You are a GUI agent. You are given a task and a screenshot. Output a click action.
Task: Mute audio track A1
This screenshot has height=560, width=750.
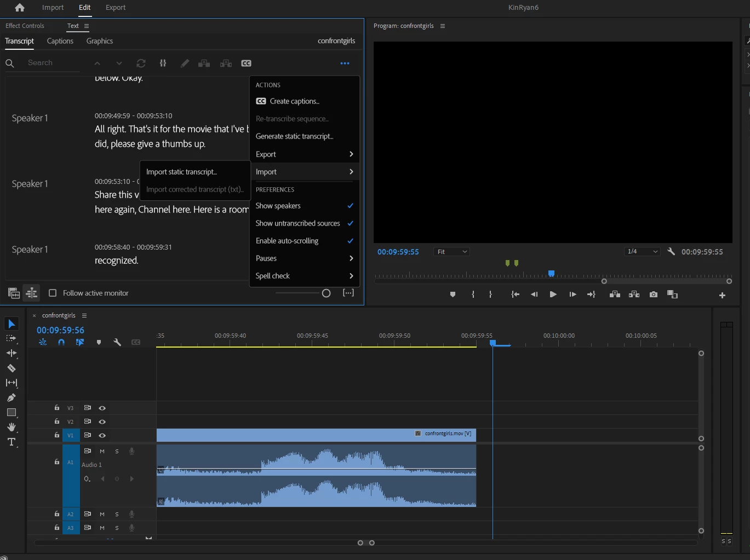click(102, 452)
